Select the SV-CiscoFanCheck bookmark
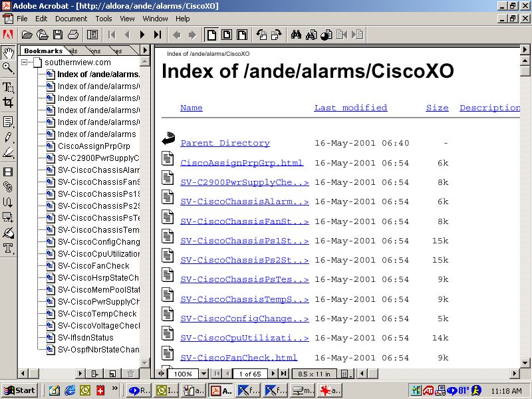 click(x=94, y=266)
